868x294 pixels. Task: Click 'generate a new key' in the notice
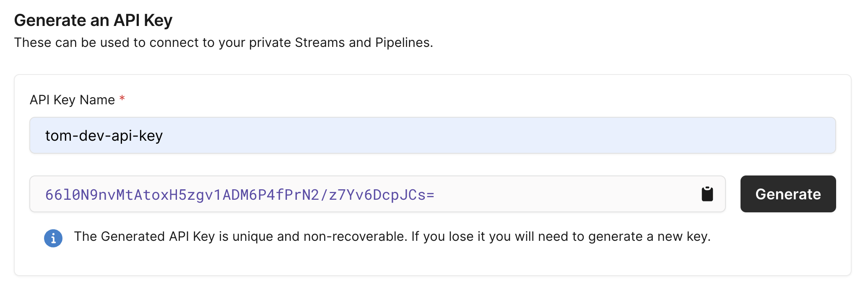(648, 237)
